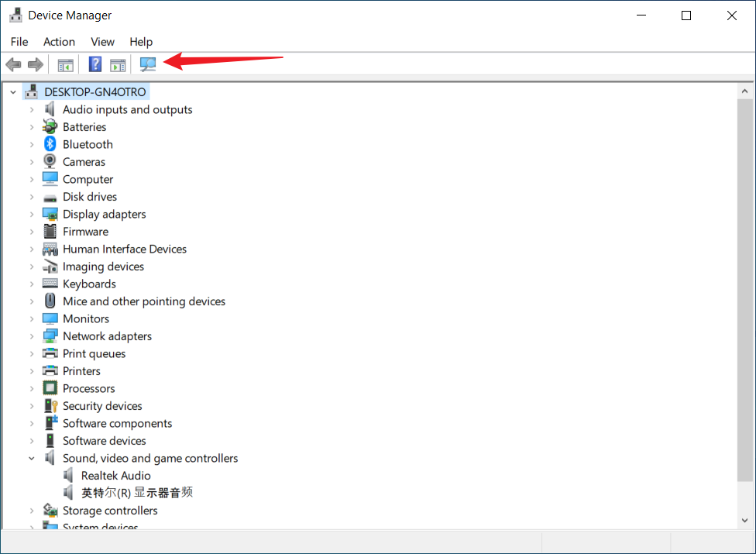
Task: Click the Forward arrow in the toolbar
Action: (x=35, y=64)
